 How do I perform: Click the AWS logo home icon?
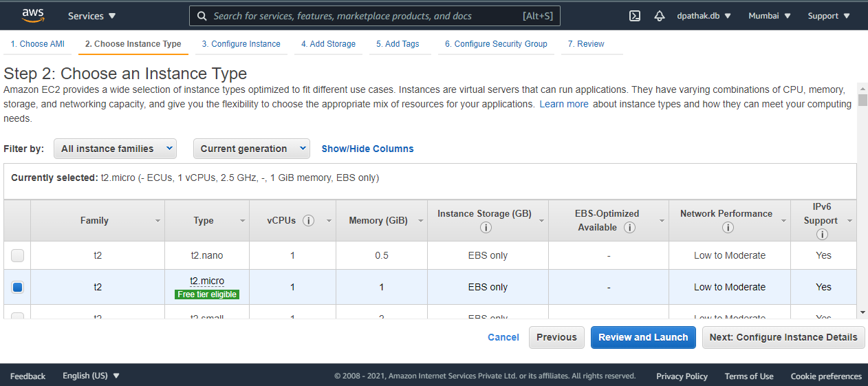(x=32, y=15)
